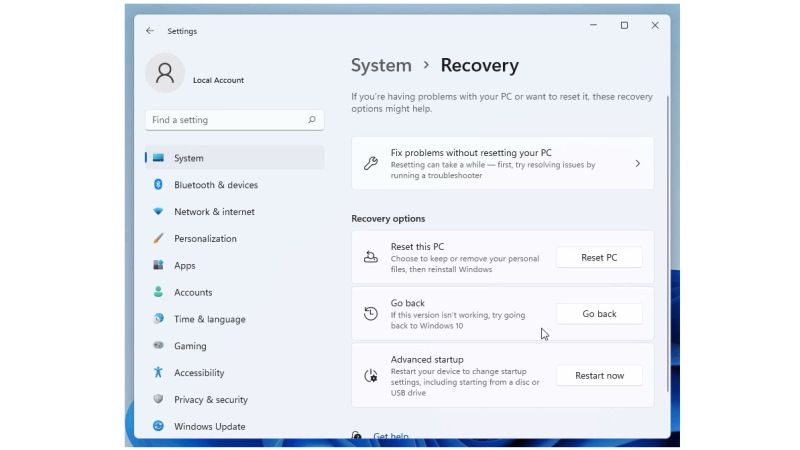Click the Personalization paintbrush icon
The image size is (800, 450).
[x=158, y=238]
